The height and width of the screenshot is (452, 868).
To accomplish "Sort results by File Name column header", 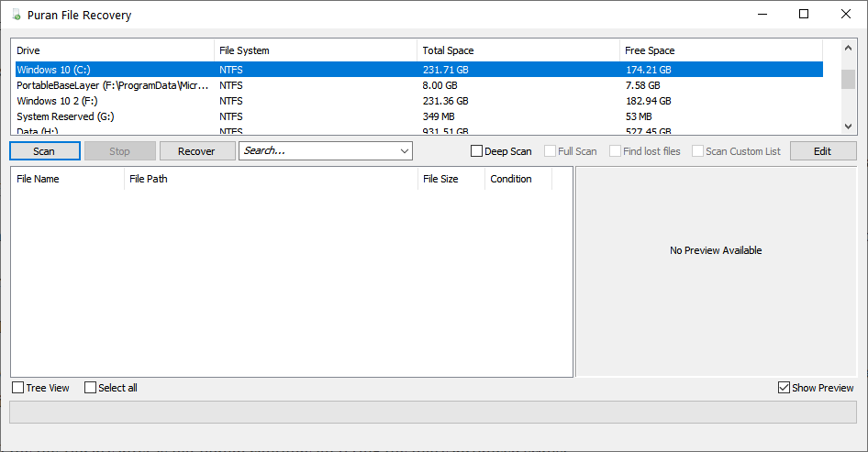I will pyautogui.click(x=68, y=179).
